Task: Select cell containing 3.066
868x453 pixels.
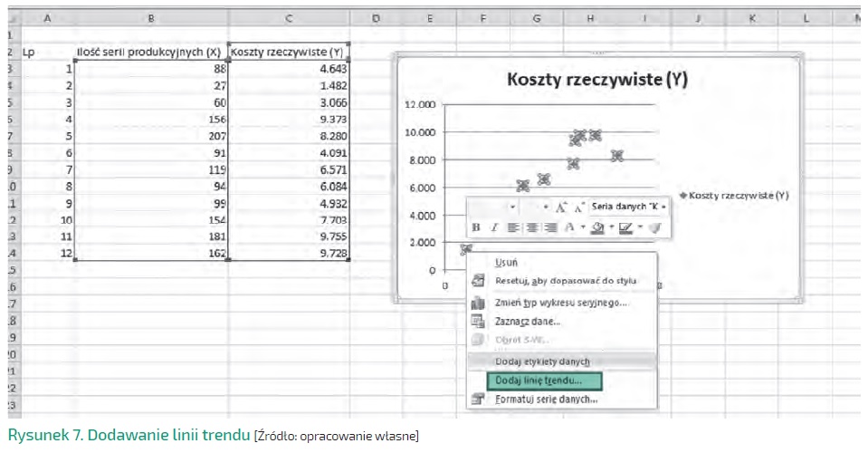Action: coord(289,102)
